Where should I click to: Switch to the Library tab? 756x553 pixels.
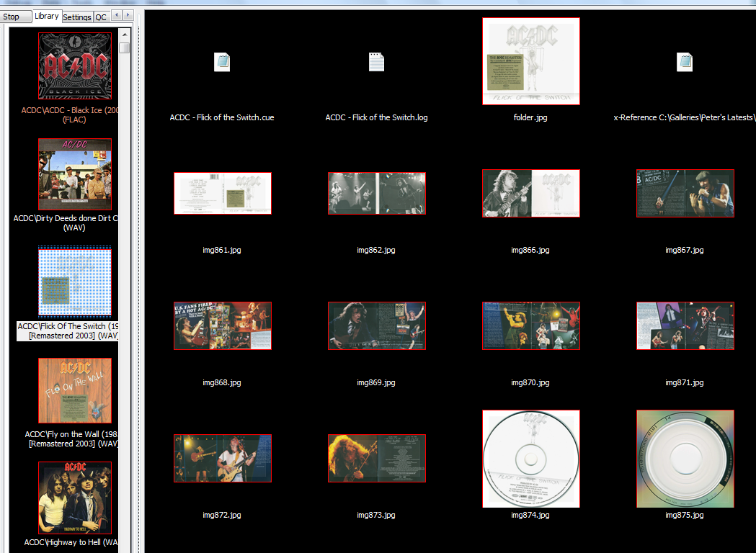(x=47, y=16)
